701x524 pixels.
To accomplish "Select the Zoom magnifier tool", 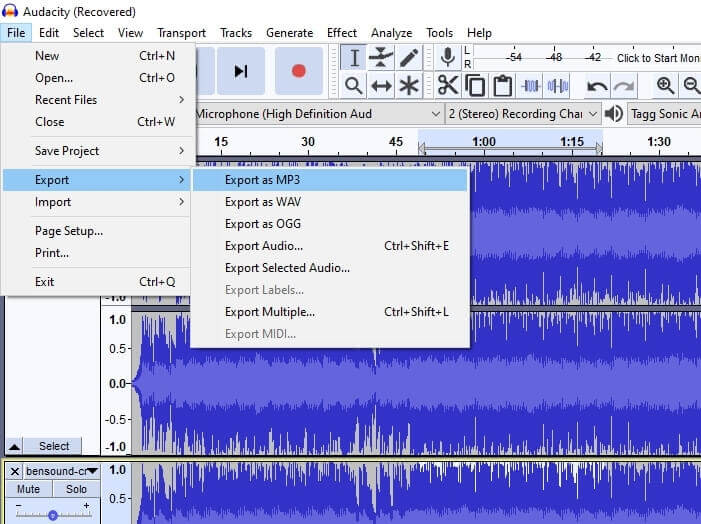I will tap(354, 86).
